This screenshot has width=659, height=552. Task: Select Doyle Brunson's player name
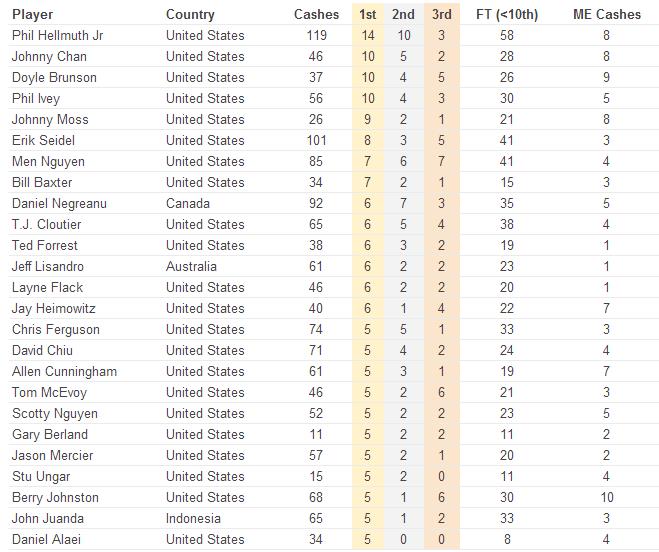pos(54,77)
